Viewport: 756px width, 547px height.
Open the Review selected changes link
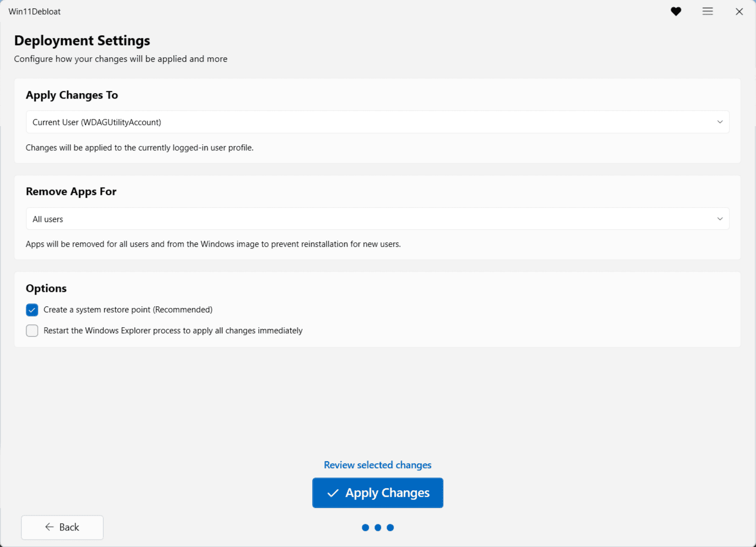click(x=378, y=465)
